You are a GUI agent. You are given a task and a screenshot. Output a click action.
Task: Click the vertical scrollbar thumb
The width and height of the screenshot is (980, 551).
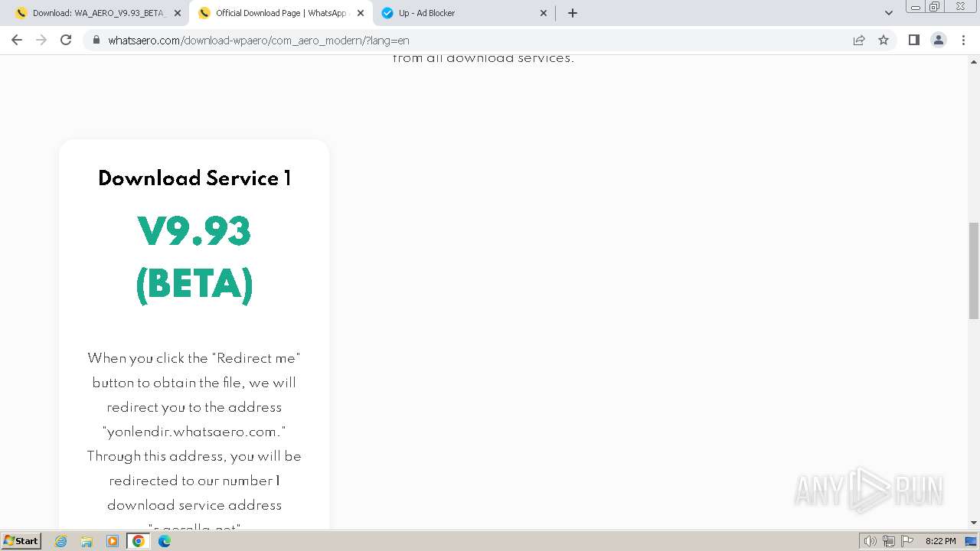point(974,270)
